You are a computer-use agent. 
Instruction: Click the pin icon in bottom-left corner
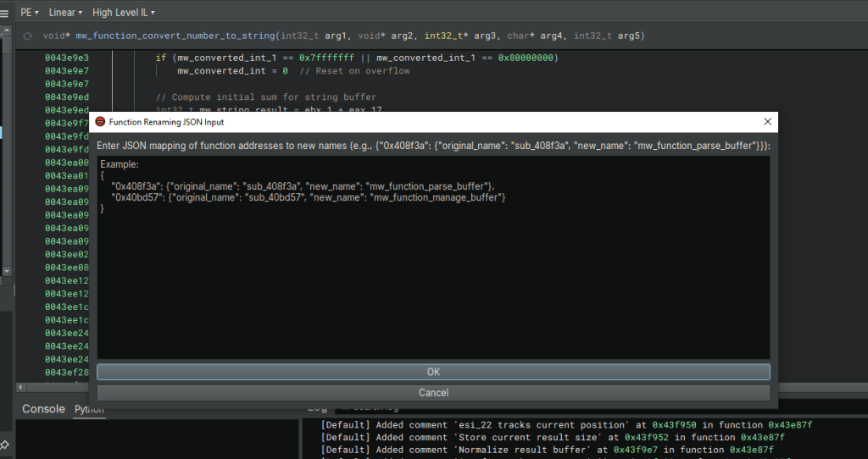pos(5,444)
